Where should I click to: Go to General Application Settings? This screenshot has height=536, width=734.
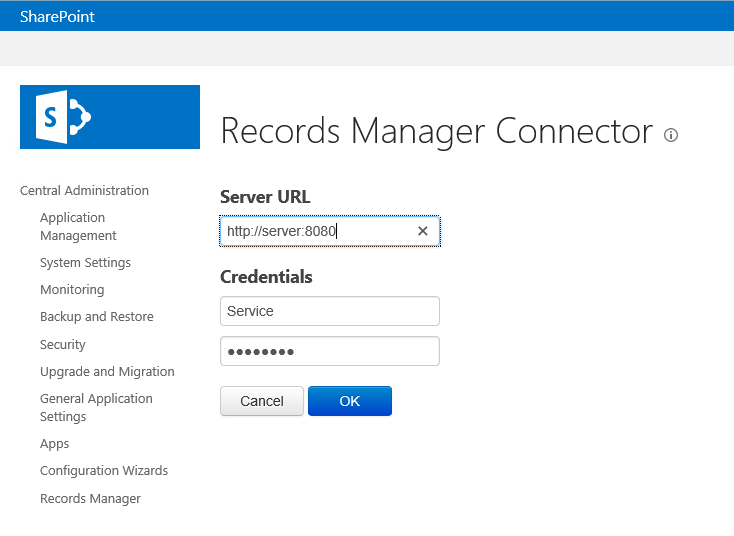96,408
